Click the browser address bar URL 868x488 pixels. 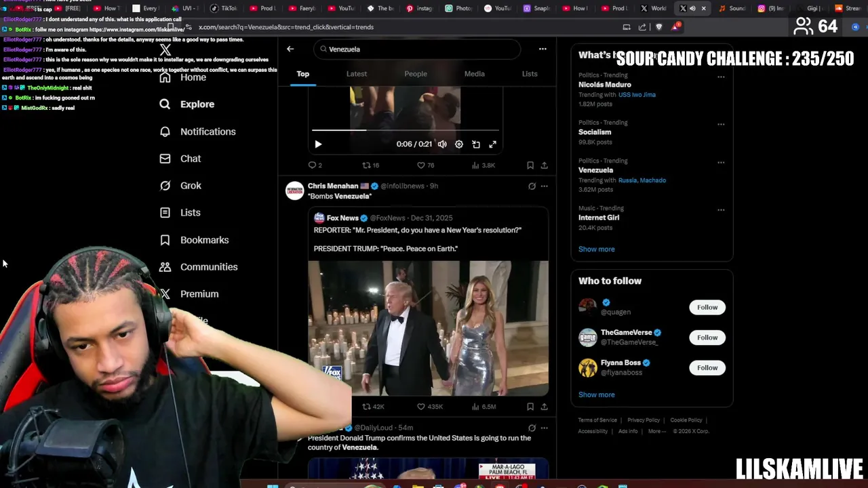pos(286,27)
